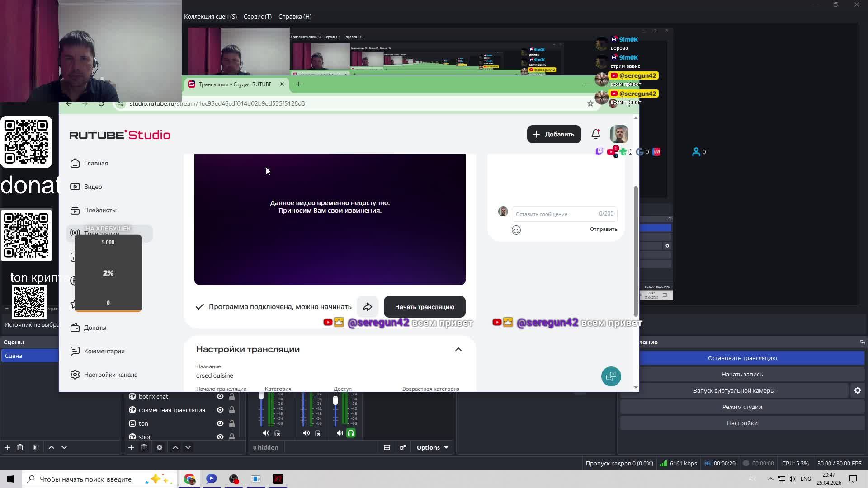The width and height of the screenshot is (868, 488).
Task: Toggle lock on ton source
Action: click(x=231, y=423)
